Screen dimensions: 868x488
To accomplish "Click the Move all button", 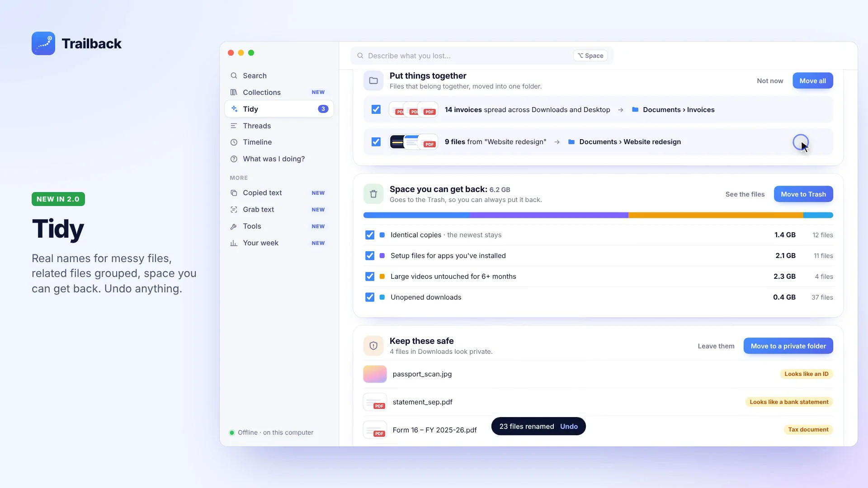I will [x=812, y=81].
